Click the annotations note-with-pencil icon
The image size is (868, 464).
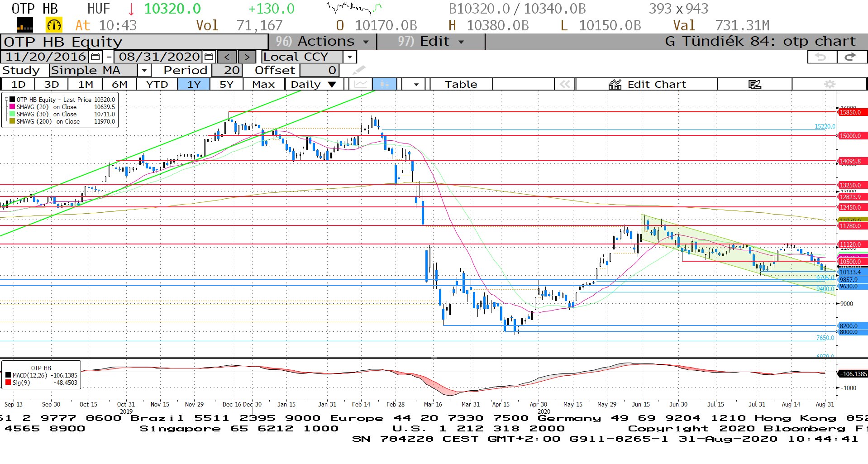(754, 84)
